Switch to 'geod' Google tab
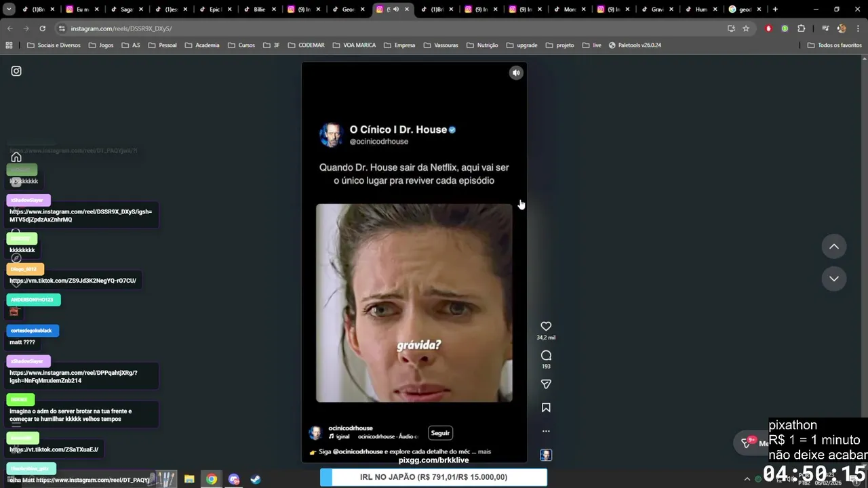 click(x=745, y=9)
